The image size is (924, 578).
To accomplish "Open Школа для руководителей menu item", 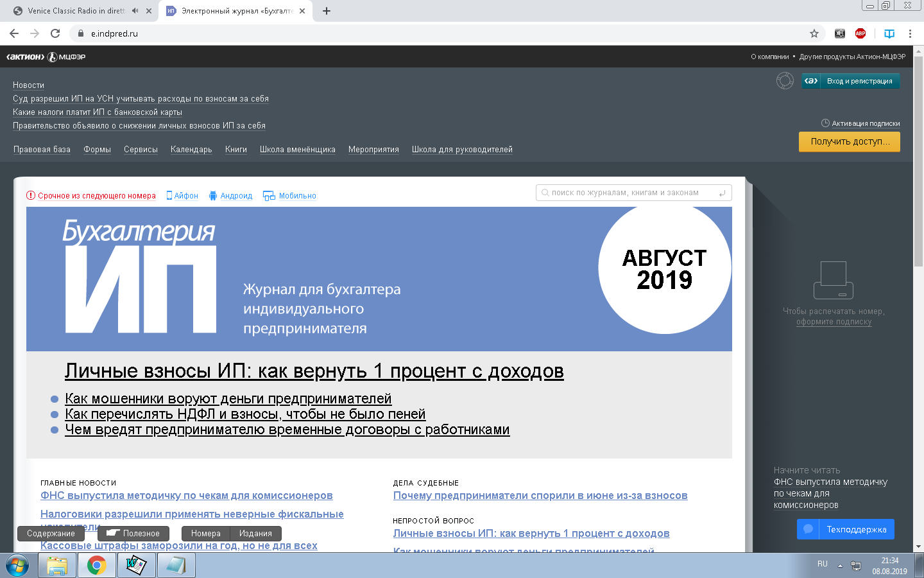I will 462,150.
